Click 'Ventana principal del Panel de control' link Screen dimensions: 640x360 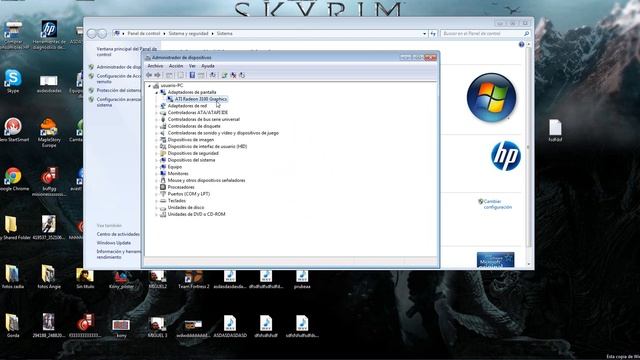[x=127, y=51]
